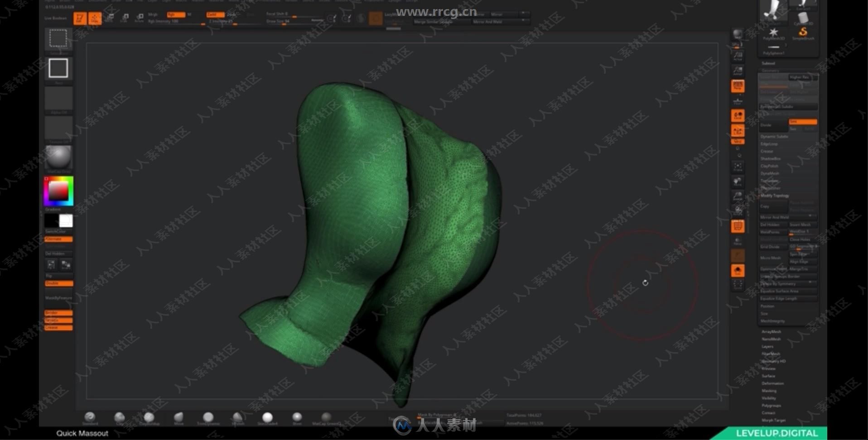Open the Polygroups section
This screenshot has height=440, width=868.
(x=771, y=406)
